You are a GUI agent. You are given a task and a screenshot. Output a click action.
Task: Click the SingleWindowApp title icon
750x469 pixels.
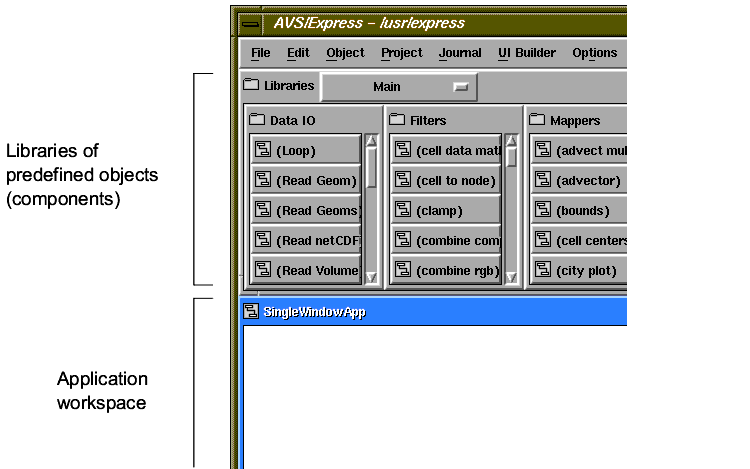(251, 312)
